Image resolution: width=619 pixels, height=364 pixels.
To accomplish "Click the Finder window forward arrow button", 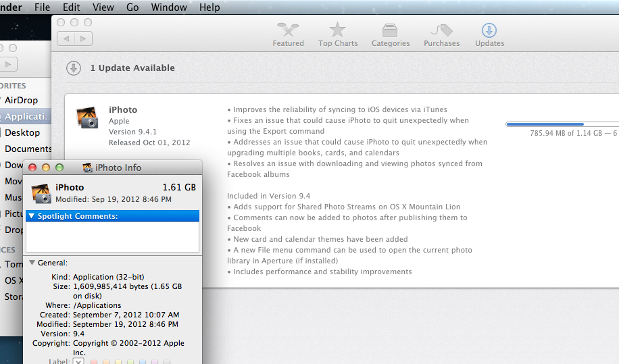I will click(8, 64).
